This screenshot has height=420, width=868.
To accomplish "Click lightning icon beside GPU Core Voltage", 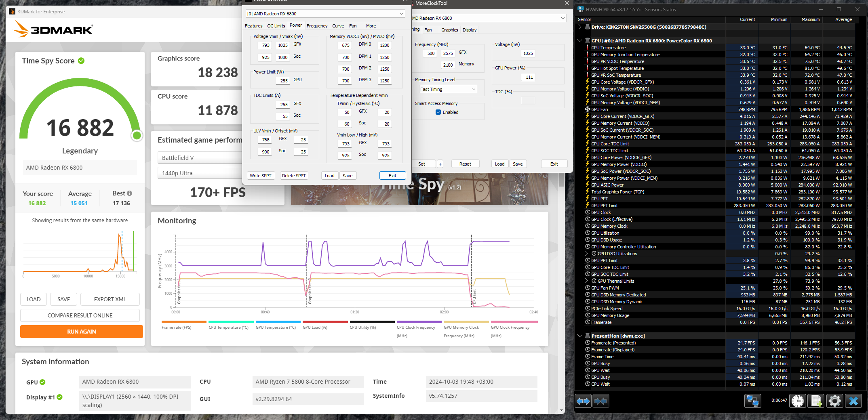I will point(588,82).
